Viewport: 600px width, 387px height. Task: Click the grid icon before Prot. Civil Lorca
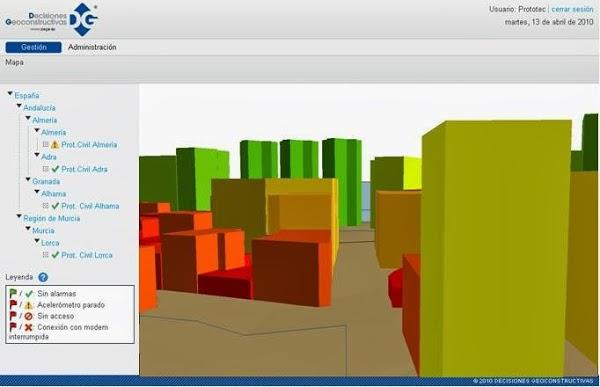click(46, 255)
